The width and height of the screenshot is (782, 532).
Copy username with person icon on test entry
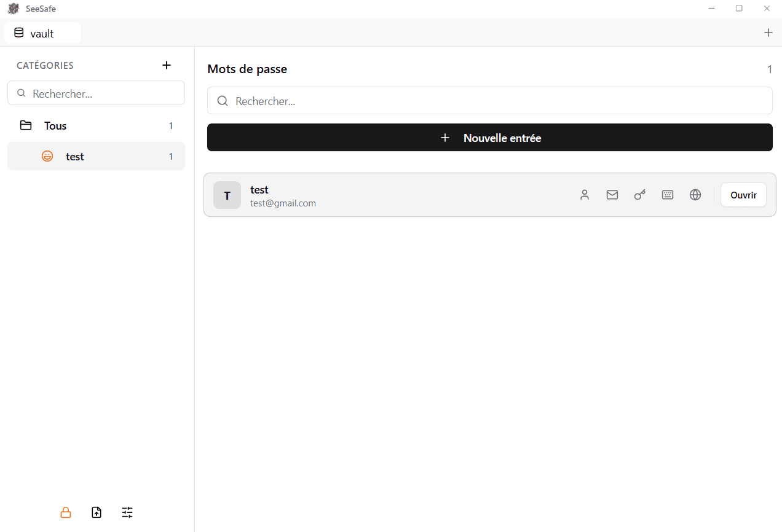pyautogui.click(x=585, y=195)
